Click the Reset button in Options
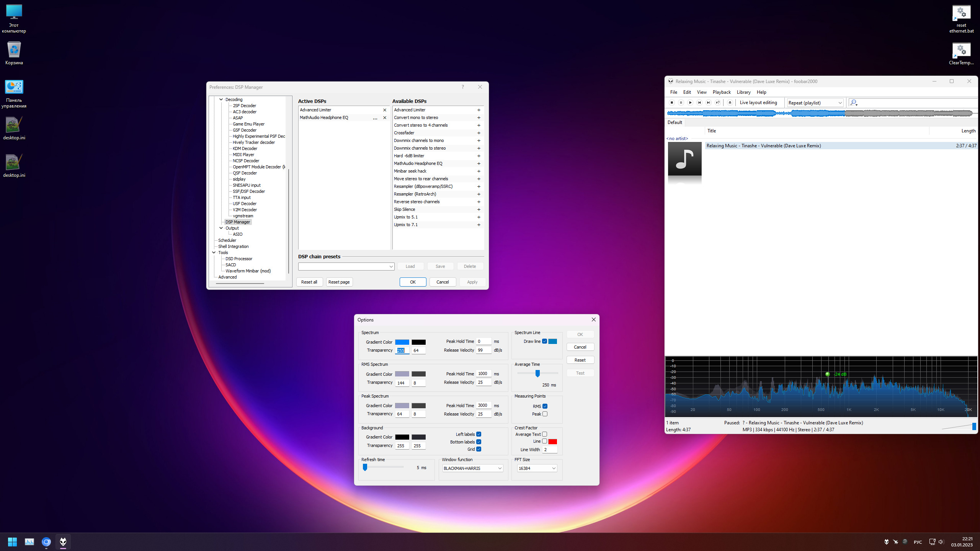Screen dimensions: 980x551 [x=580, y=360]
